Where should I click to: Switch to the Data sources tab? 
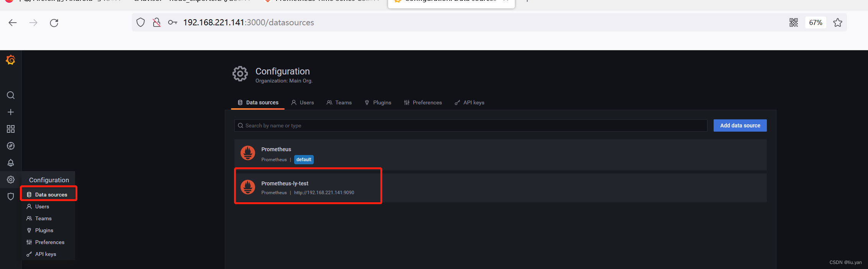[258, 102]
